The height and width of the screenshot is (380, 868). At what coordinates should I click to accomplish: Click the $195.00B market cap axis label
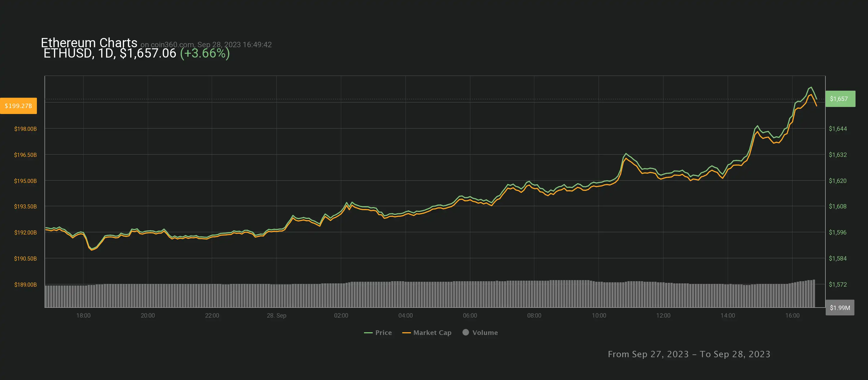[x=25, y=181]
